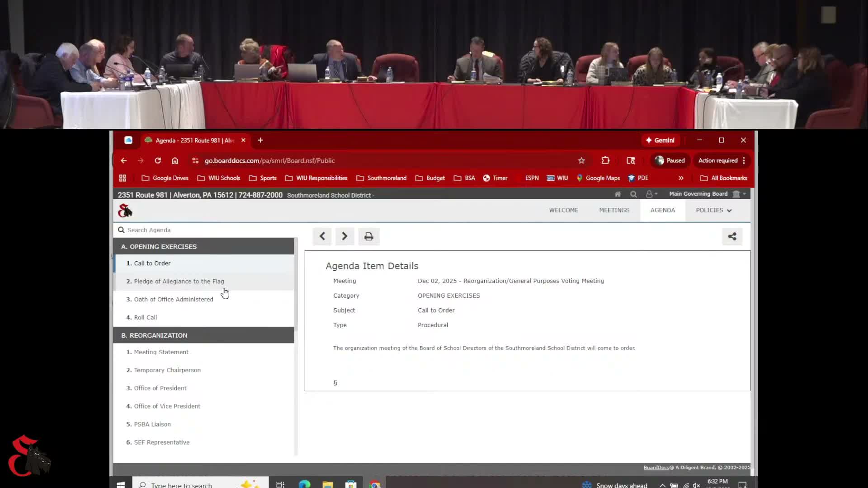
Task: Go to next agenda item arrow
Action: pyautogui.click(x=344, y=236)
